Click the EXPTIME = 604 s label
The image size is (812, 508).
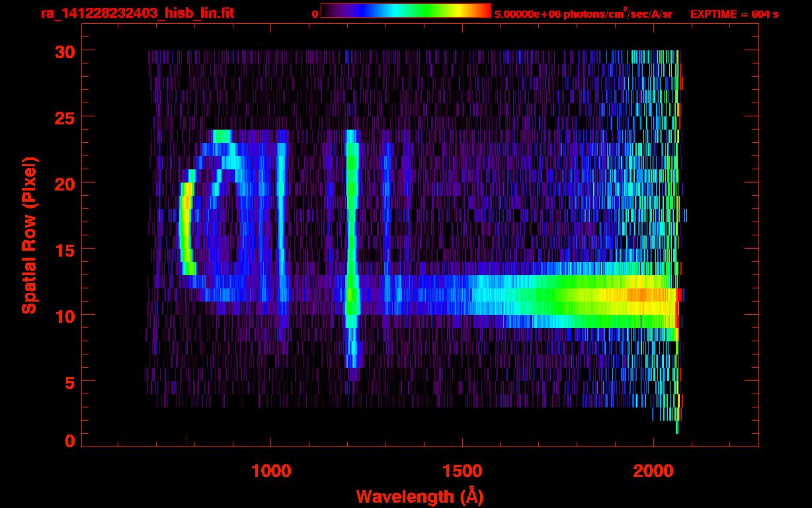[734, 13]
